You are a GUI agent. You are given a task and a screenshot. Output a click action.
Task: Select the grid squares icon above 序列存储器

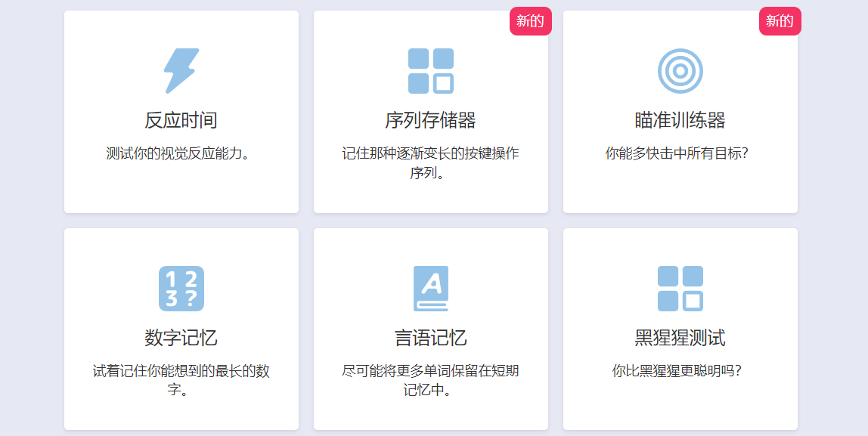pyautogui.click(x=430, y=72)
